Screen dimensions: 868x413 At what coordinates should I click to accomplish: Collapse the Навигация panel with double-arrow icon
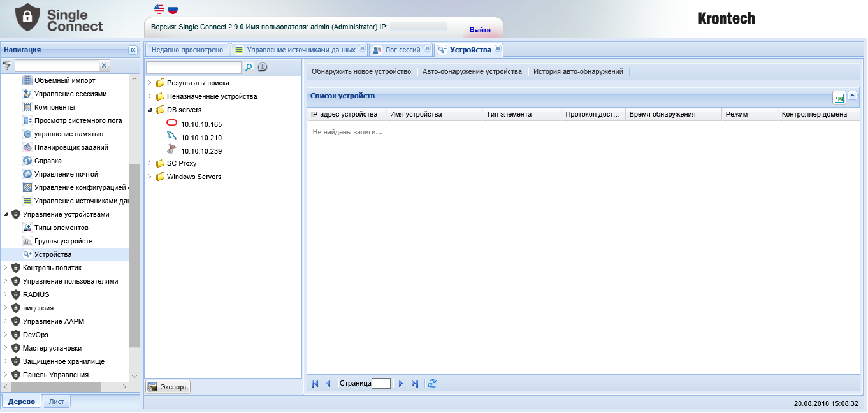coord(133,50)
